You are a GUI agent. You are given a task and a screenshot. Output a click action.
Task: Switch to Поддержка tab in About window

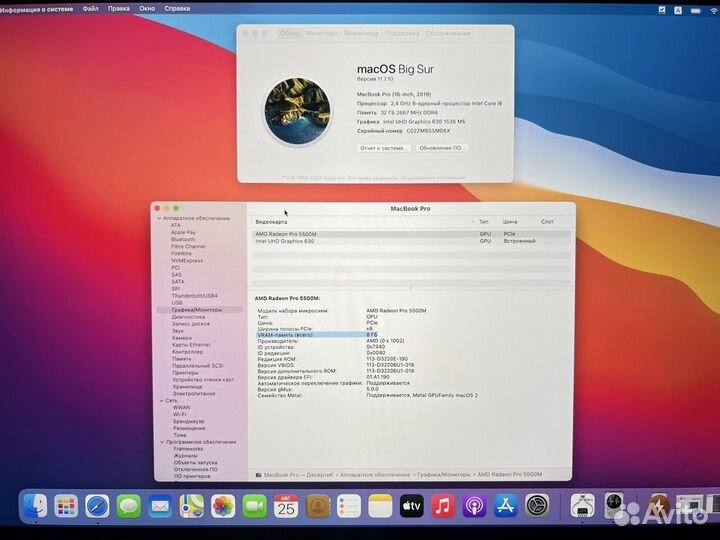pyautogui.click(x=402, y=34)
